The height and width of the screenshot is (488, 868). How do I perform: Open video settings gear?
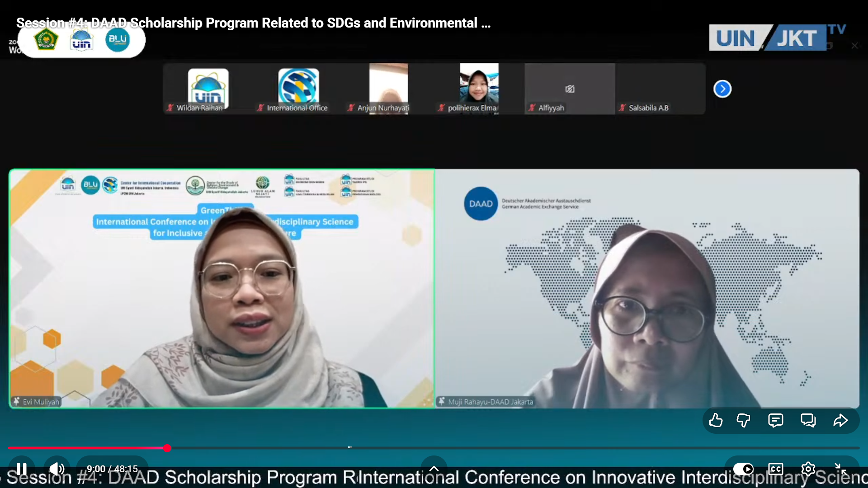808,469
